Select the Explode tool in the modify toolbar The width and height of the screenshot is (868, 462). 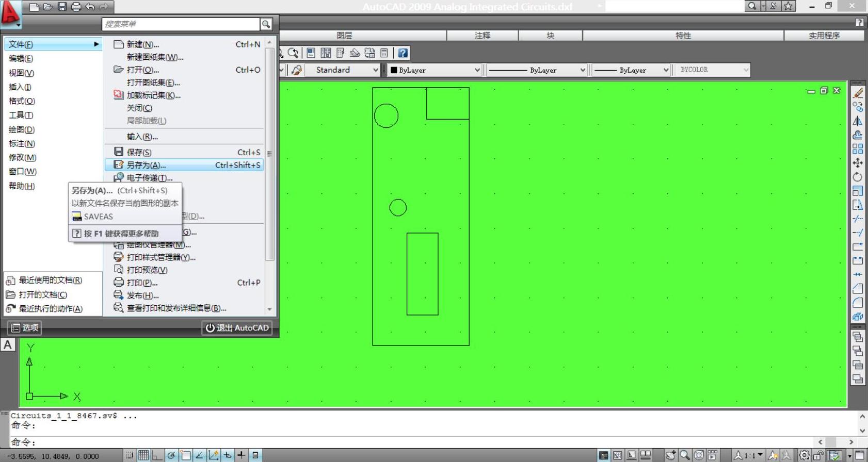point(858,316)
